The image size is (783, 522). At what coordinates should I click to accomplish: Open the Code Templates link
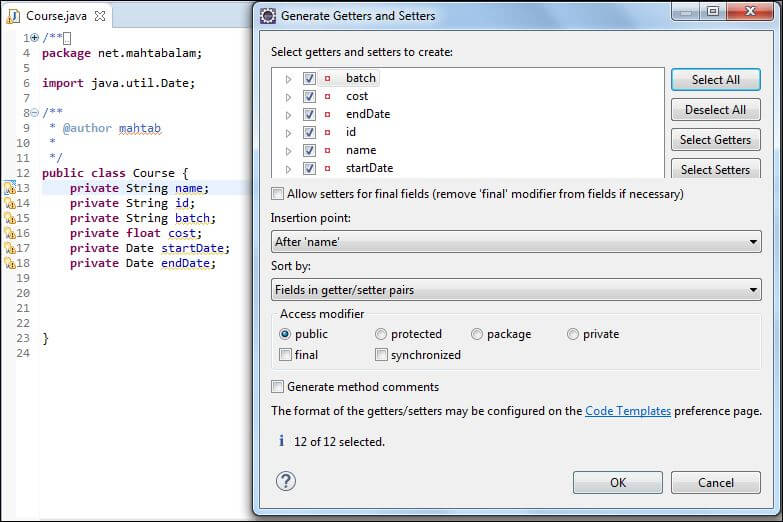click(628, 411)
